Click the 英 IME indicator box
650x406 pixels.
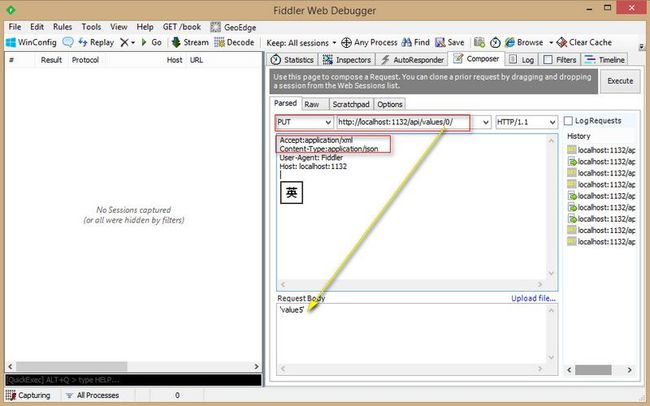click(x=291, y=193)
